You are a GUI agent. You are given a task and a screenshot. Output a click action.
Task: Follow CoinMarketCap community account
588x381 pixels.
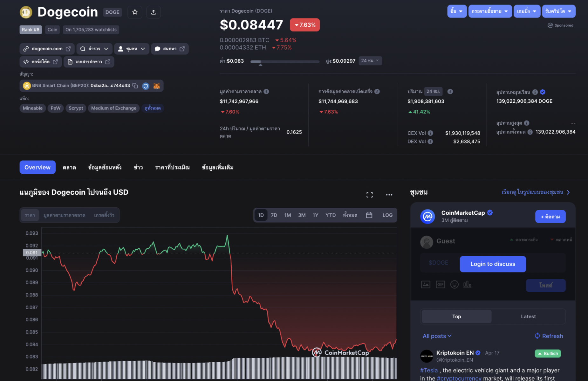(x=550, y=217)
